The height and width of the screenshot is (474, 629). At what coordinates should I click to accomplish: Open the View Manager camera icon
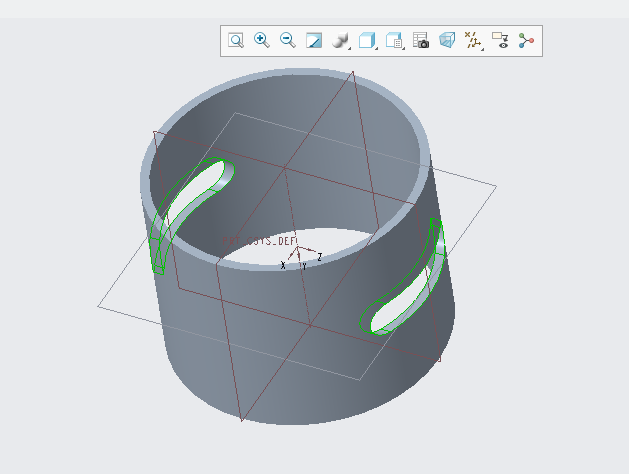click(422, 41)
